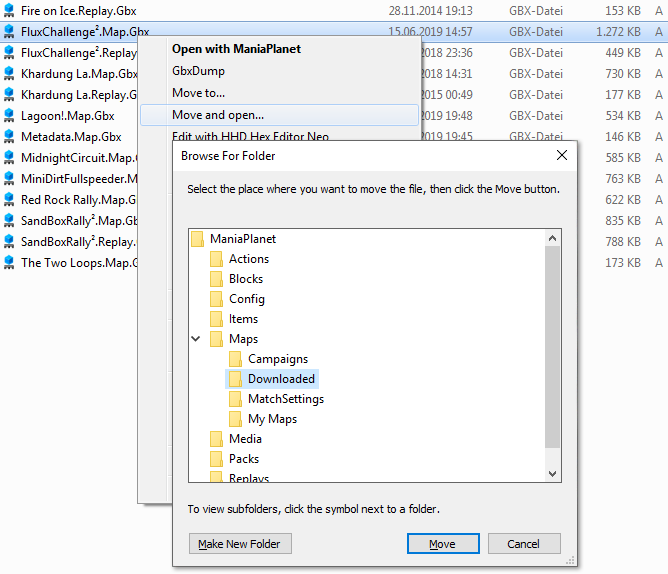This screenshot has width=668, height=574.
Task: Click the 1.272 KB size cell
Action: pyautogui.click(x=618, y=32)
